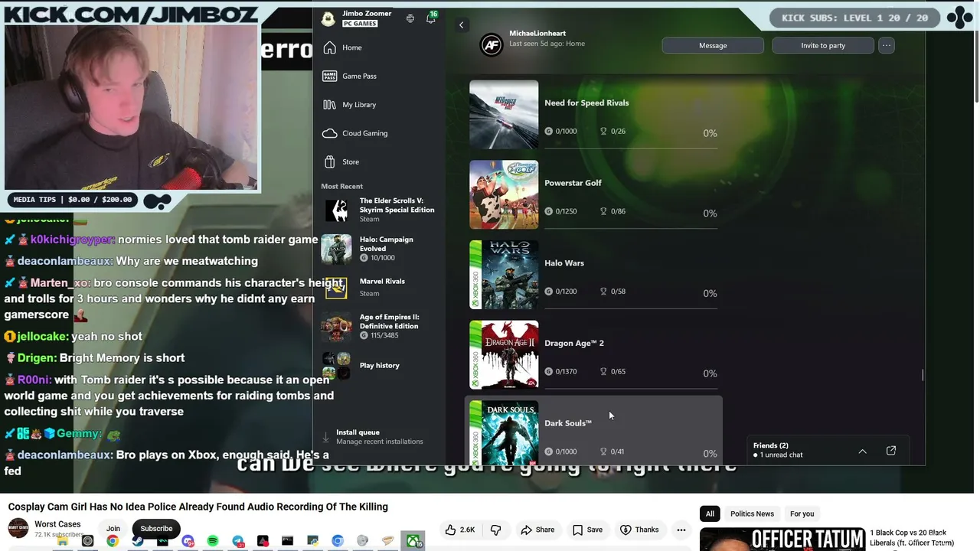Image resolution: width=980 pixels, height=551 pixels.
Task: Open Skyrim Special Edition from Most Recent
Action: pos(379,210)
